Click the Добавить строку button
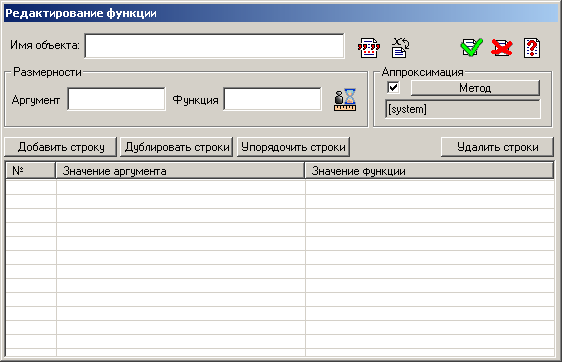The width and height of the screenshot is (562, 362). coord(61,147)
